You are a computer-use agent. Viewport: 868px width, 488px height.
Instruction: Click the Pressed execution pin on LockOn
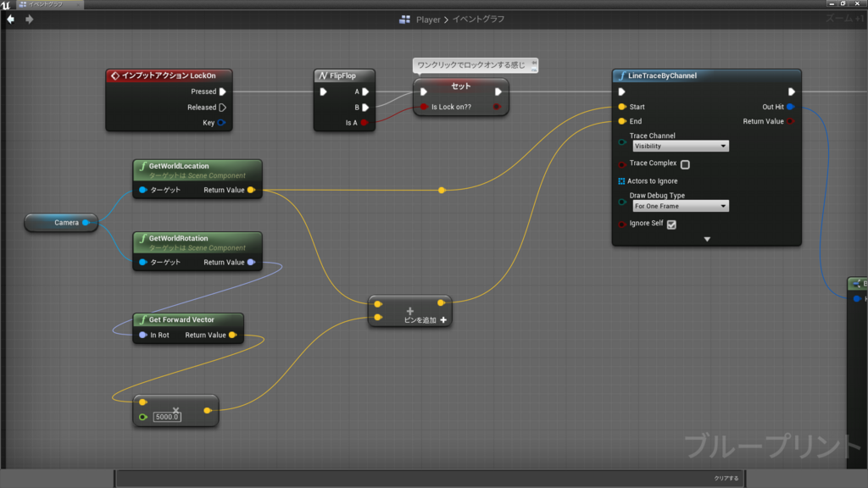coord(223,91)
